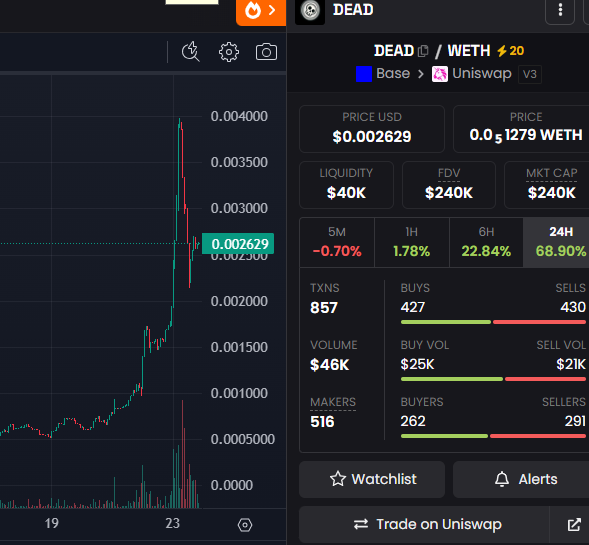Click the MKT CAP label
The width and height of the screenshot is (589, 545).
point(551,173)
